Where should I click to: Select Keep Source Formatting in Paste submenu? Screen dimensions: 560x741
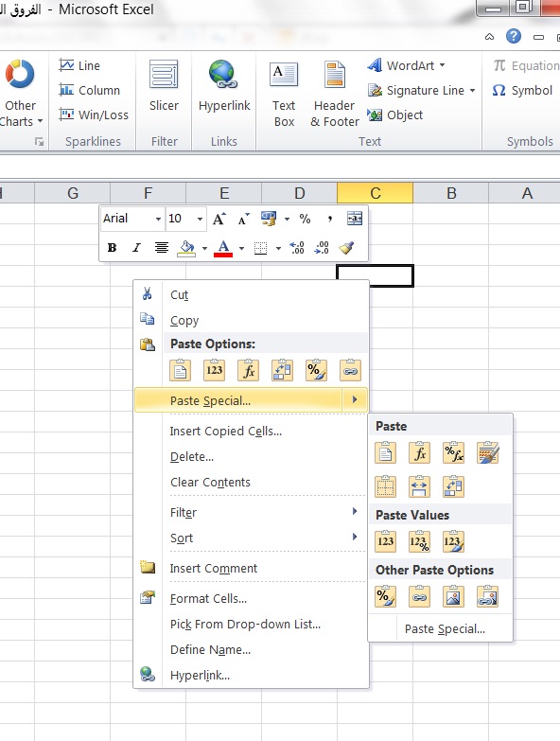pyautogui.click(x=487, y=452)
